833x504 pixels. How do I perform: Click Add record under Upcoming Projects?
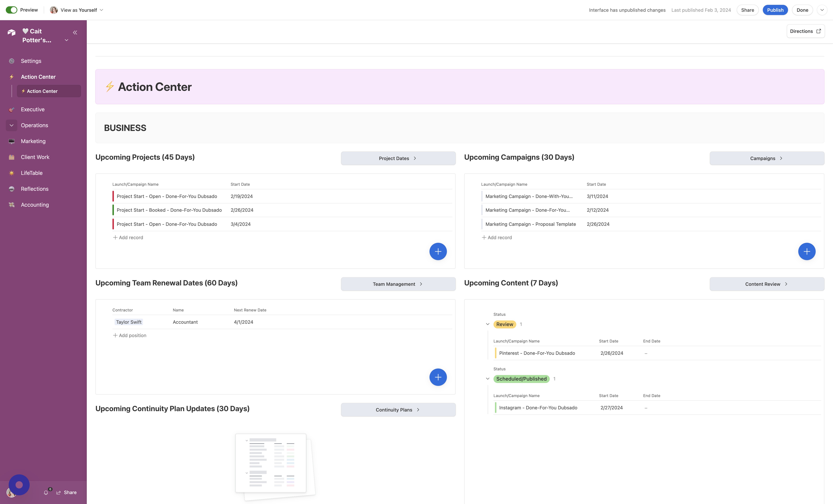[128, 238]
